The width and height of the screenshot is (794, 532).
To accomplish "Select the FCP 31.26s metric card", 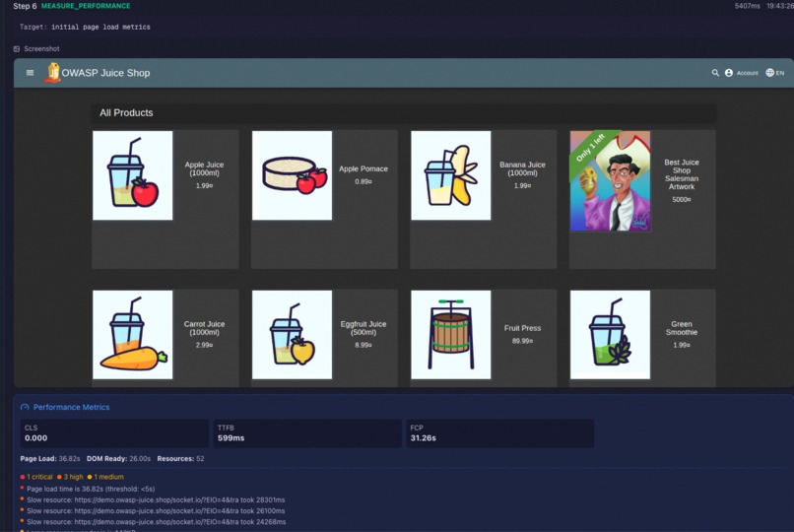I will tap(499, 433).
